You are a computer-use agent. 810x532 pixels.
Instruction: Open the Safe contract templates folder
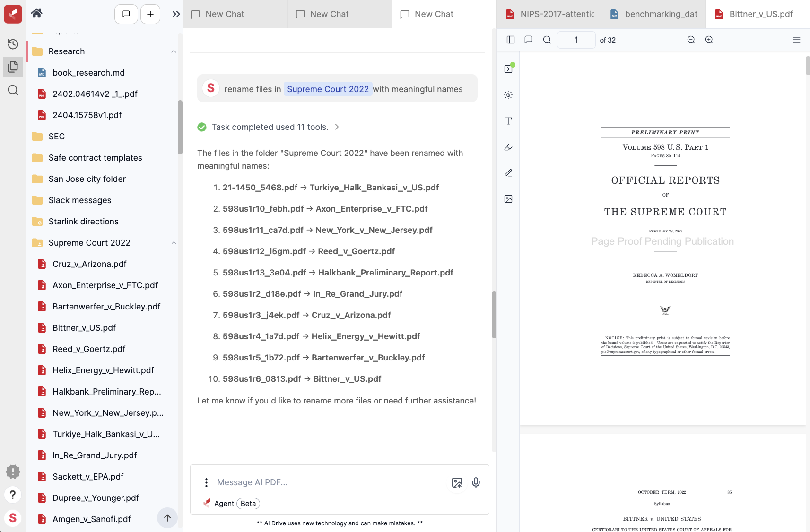pos(95,158)
